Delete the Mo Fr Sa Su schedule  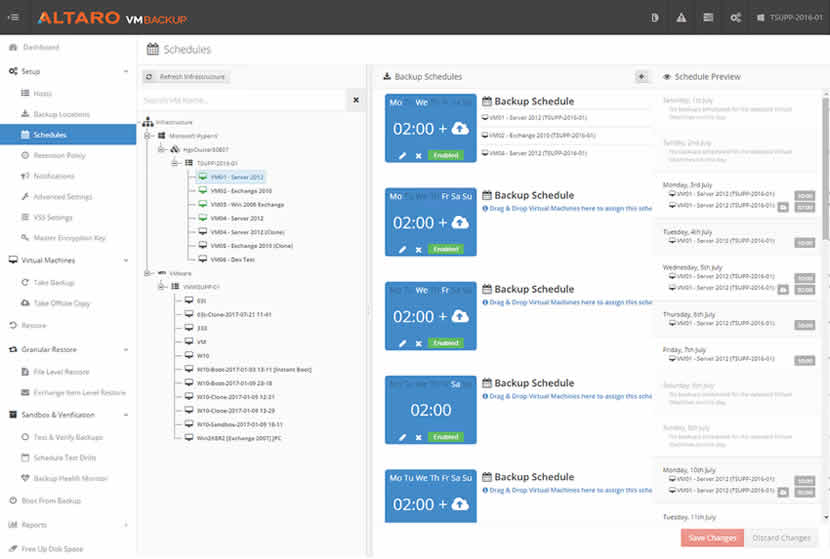(x=419, y=249)
